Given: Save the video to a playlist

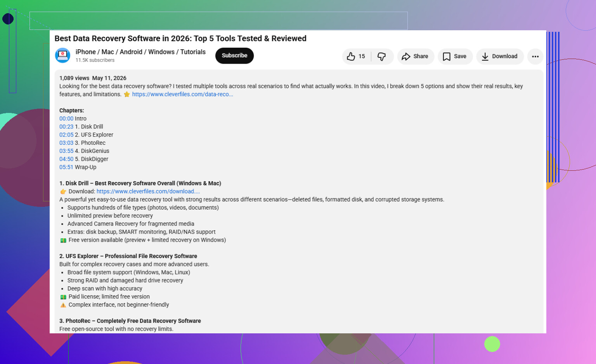Looking at the screenshot, I should click(455, 56).
